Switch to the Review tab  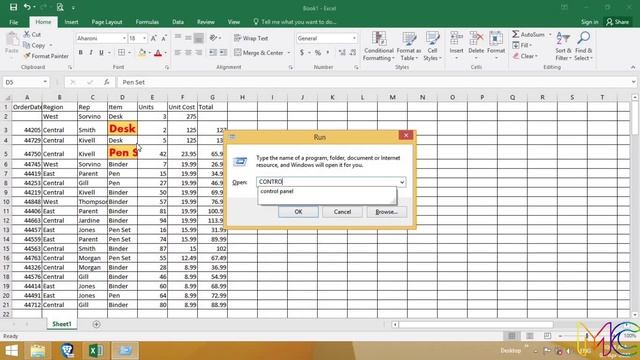206,22
